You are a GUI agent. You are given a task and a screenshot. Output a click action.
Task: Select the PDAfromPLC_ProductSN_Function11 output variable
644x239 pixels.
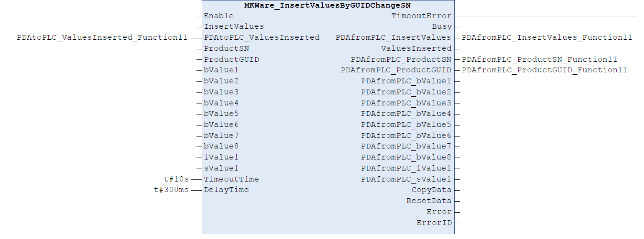(x=539, y=59)
